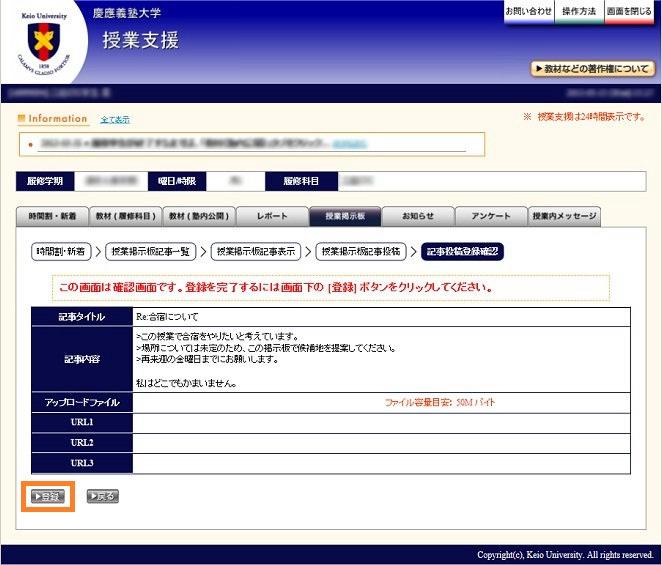Open the 操作方法 help page
Screen dimensions: 662x565
pyautogui.click(x=578, y=11)
